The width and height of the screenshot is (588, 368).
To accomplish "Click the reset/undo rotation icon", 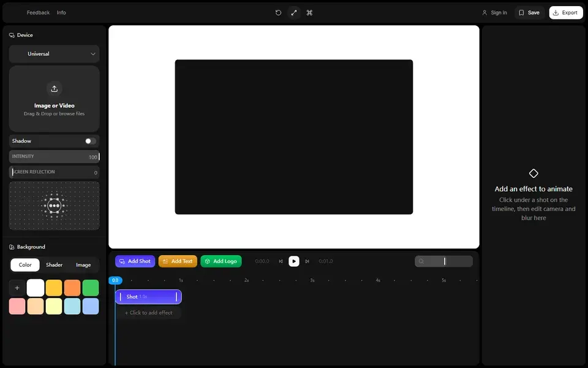I will coord(278,13).
